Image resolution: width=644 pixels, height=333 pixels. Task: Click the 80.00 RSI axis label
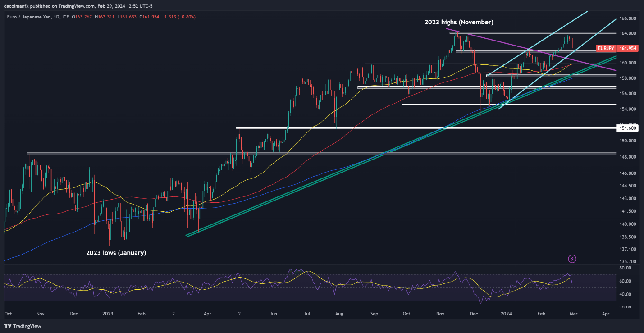point(626,268)
